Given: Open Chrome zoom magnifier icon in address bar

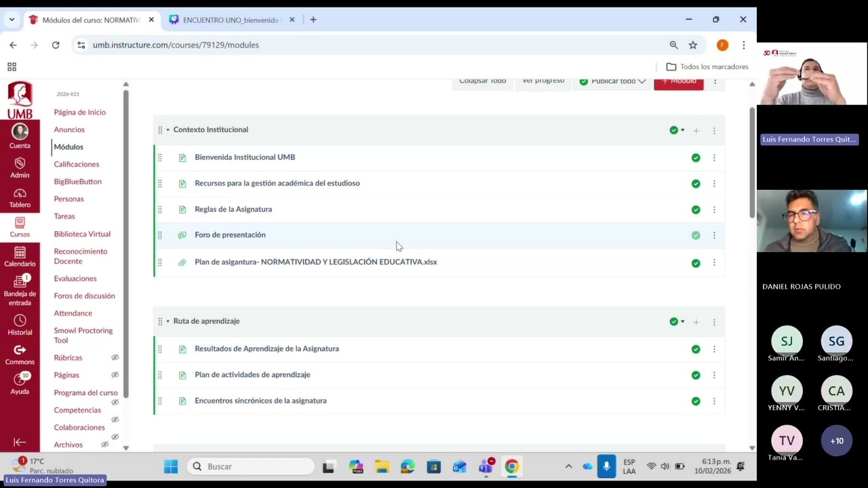Looking at the screenshot, I should pyautogui.click(x=673, y=45).
